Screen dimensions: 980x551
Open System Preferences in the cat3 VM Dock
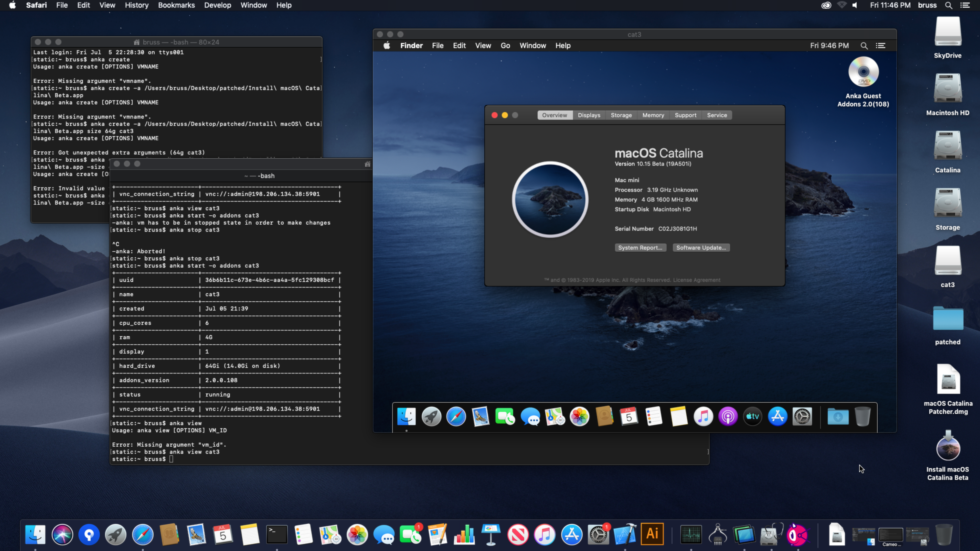click(x=802, y=416)
